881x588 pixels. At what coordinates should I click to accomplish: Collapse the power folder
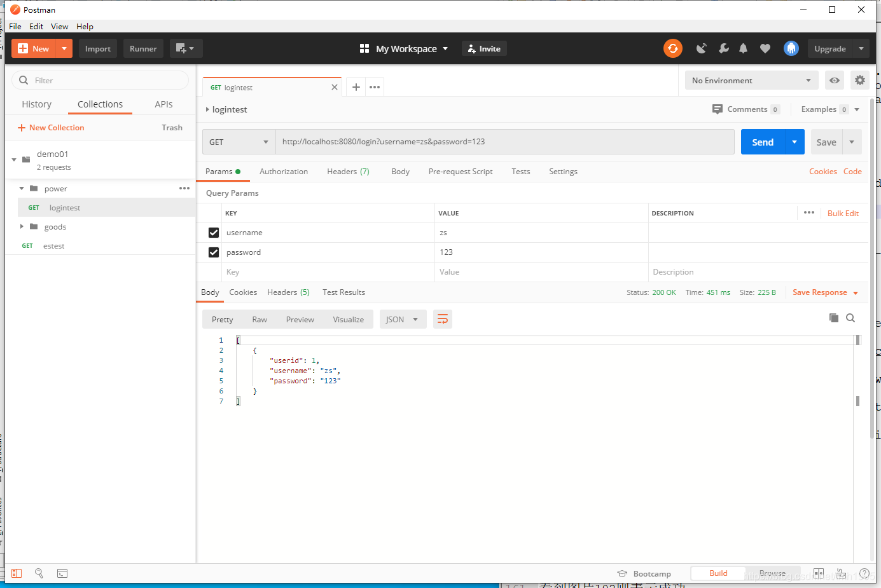[x=22, y=188]
